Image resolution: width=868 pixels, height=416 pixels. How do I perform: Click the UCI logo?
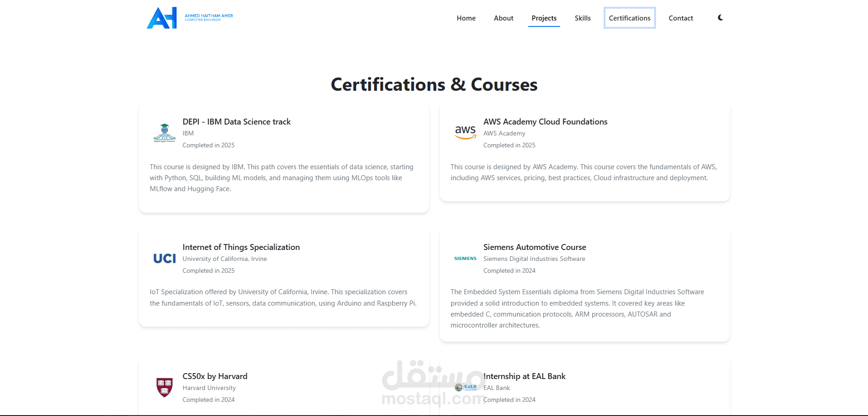[165, 259]
